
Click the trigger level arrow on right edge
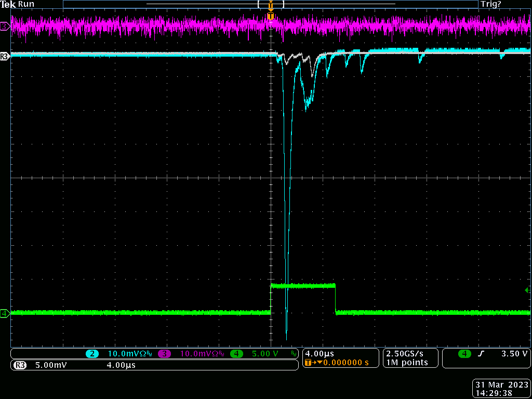pyautogui.click(x=527, y=290)
